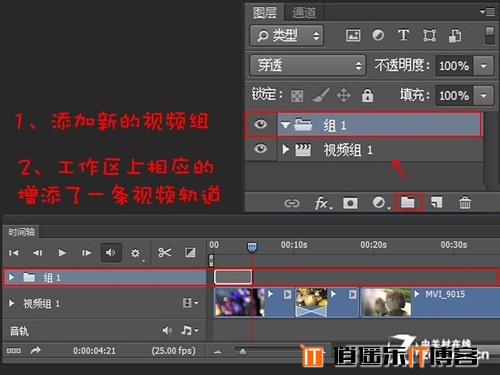Open opacity (不透明度) slider arrow
This screenshot has height=375, width=500.
(x=484, y=66)
